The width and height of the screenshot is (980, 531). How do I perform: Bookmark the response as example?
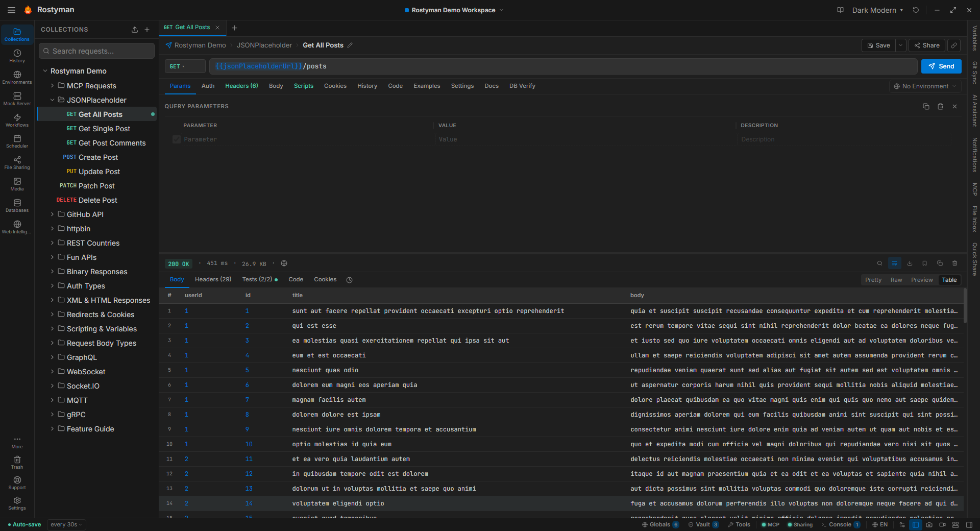(924, 263)
